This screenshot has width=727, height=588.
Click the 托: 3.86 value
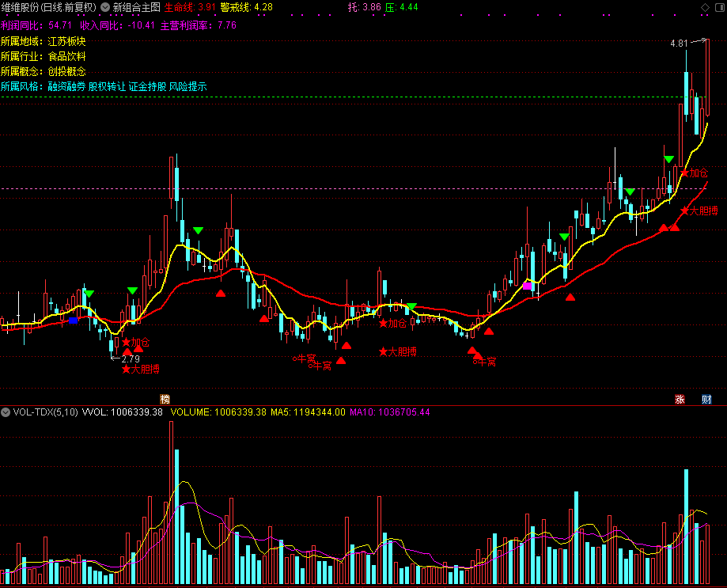[365, 7]
